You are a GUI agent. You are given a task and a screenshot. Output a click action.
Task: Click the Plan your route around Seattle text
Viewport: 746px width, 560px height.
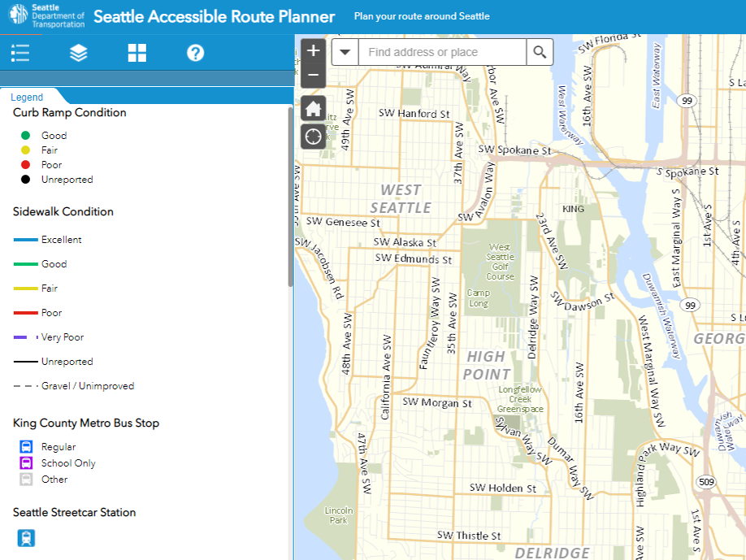422,16
